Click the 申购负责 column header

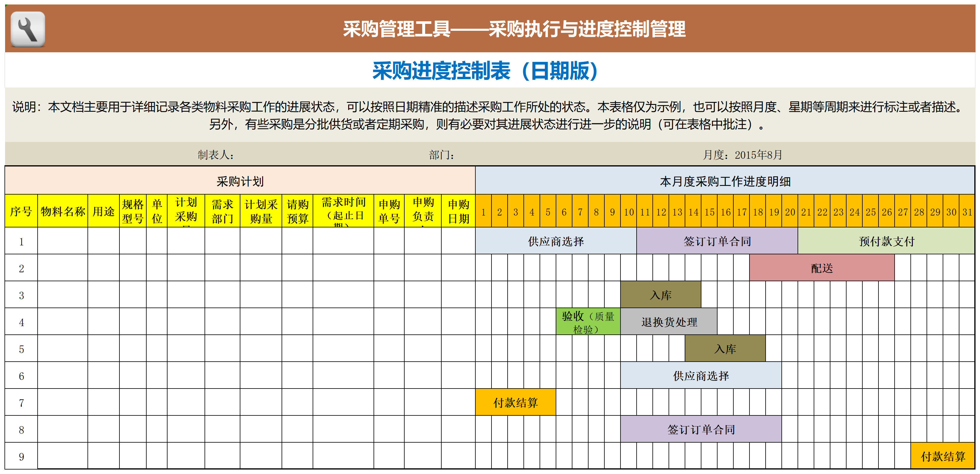tap(423, 211)
